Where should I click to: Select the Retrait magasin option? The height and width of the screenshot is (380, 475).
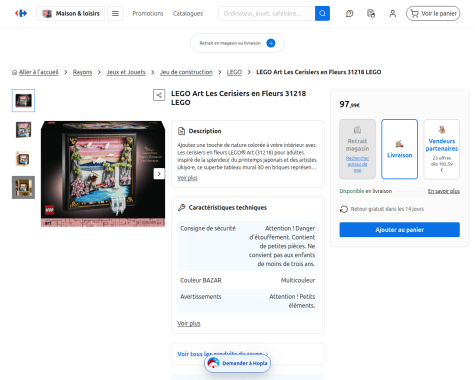[357, 149]
